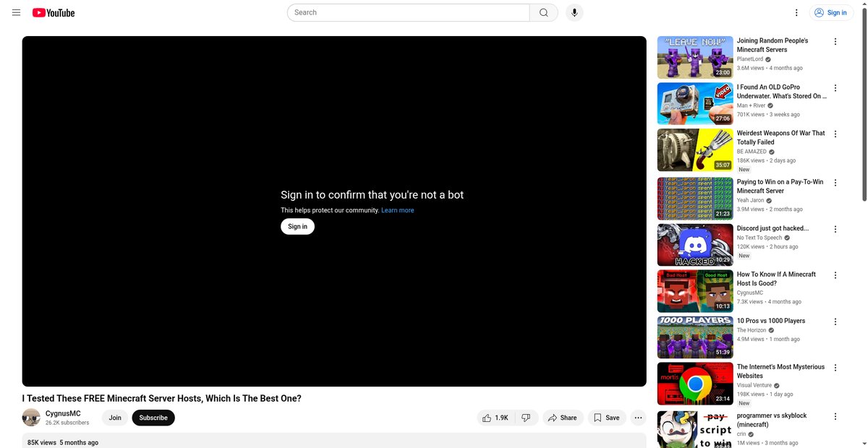Open Joining Random People's Minecraft Servers thumbnail
Image resolution: width=868 pixels, height=448 pixels.
click(695, 57)
